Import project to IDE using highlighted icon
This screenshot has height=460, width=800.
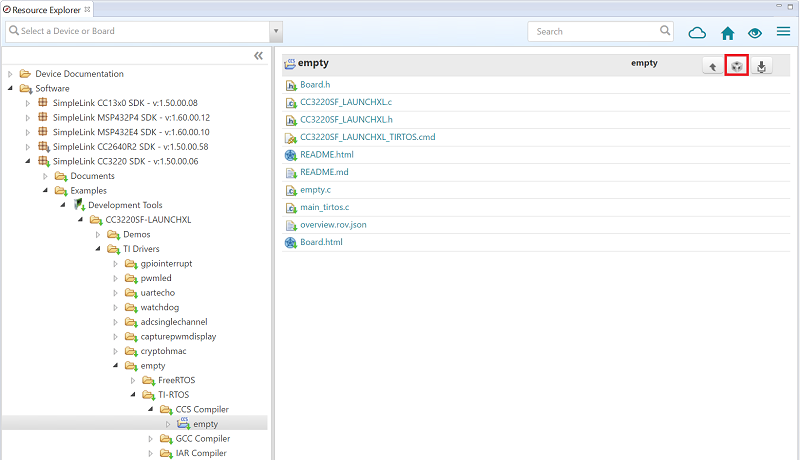[x=736, y=67]
